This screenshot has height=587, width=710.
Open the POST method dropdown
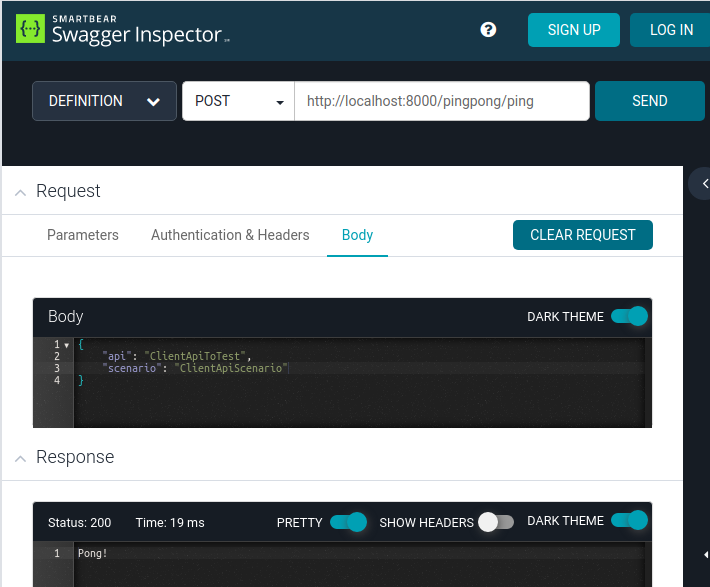(238, 101)
